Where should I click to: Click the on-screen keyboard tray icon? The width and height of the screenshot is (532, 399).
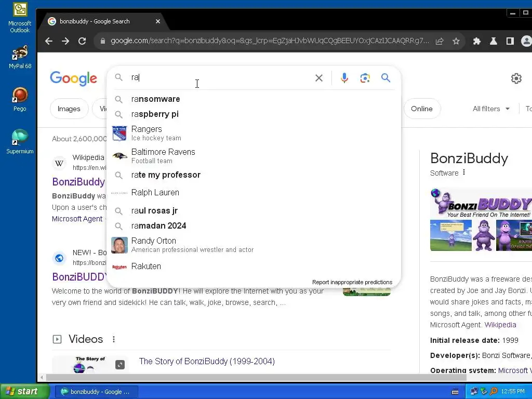(455, 392)
